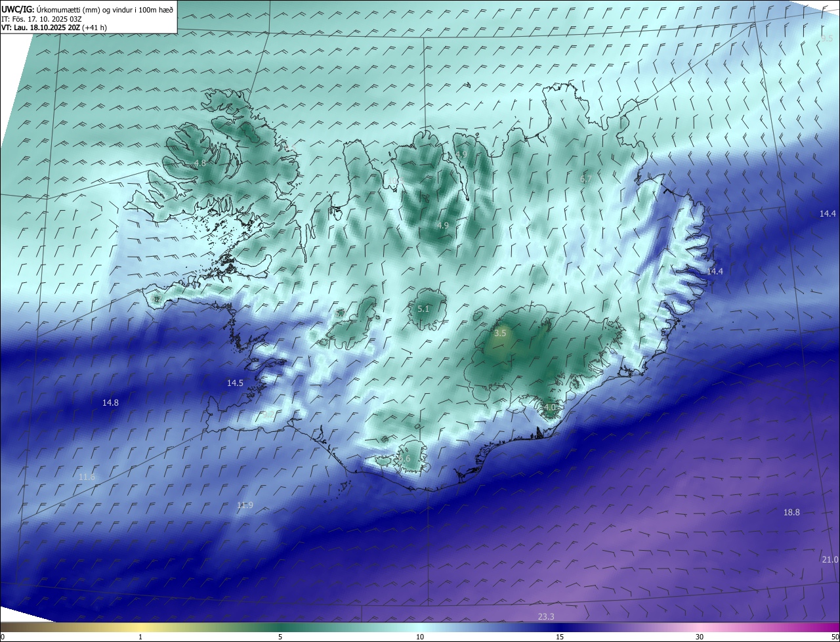Select the 21.0 value at the right edge
Screen dimensions: 840x642
pyautogui.click(x=829, y=559)
